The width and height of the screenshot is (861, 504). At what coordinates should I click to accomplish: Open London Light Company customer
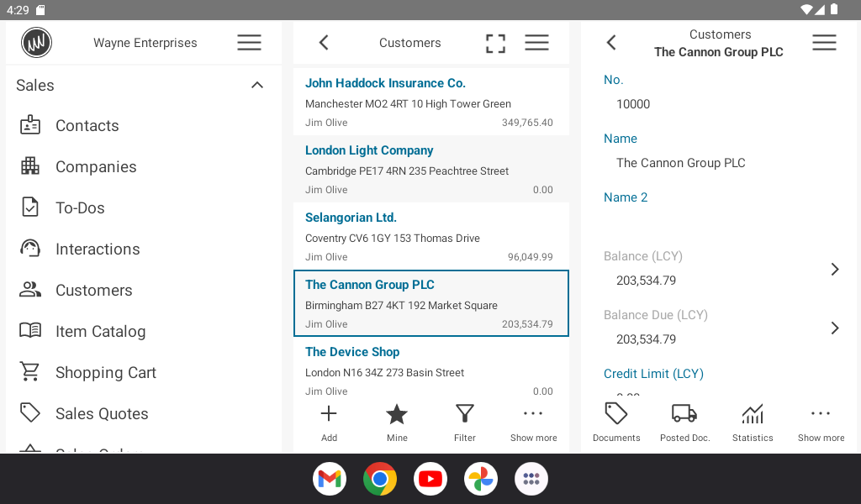pos(431,169)
